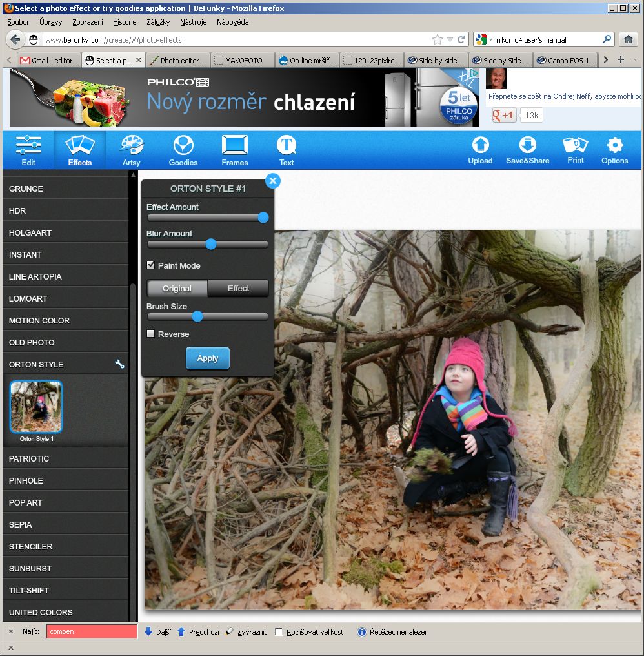644x656 pixels.
Task: Open the Goodies icon
Action: [183, 145]
